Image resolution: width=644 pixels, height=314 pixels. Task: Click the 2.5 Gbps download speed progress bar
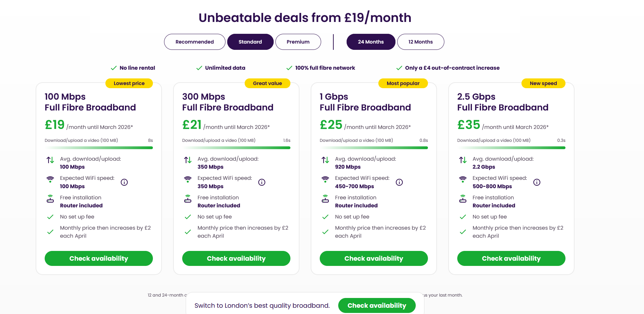coord(511,148)
